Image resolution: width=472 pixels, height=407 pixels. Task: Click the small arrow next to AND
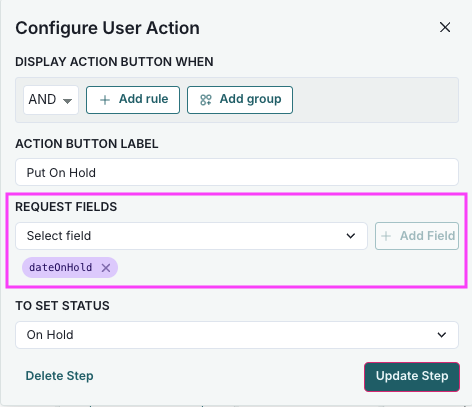67,101
